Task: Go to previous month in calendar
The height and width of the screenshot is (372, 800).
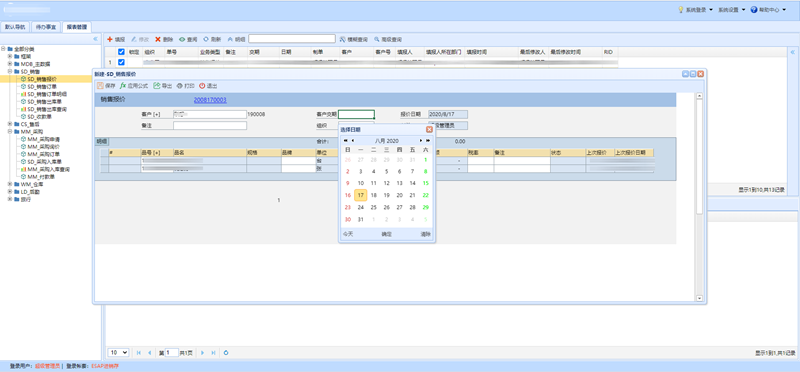Action: click(x=353, y=140)
